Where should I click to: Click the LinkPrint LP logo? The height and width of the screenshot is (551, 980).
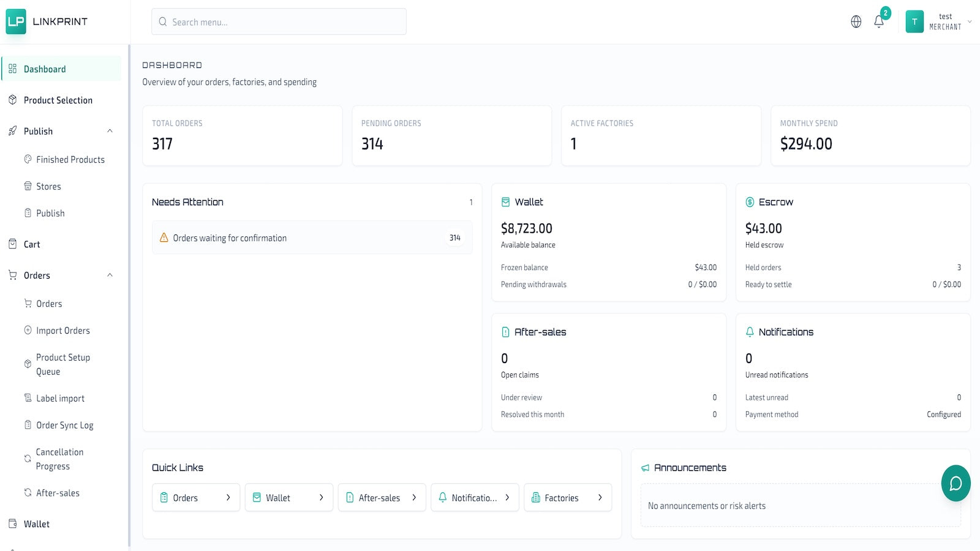tap(16, 21)
